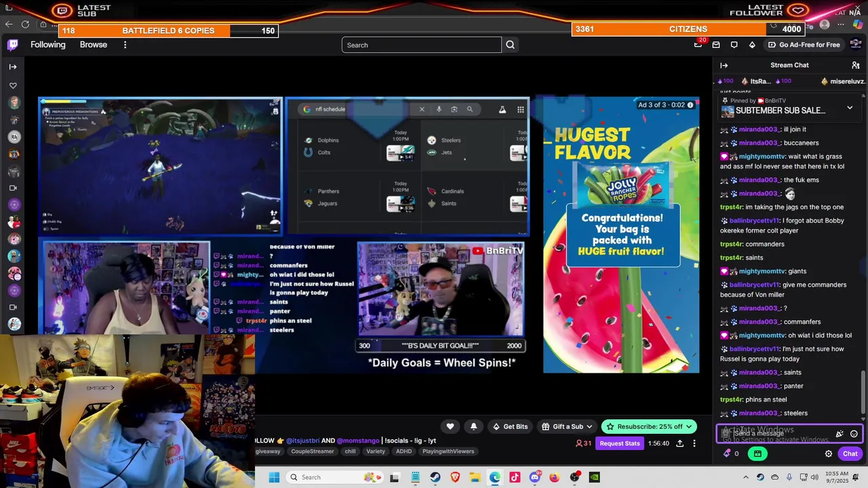868x488 pixels.
Task: Select the ADHD tag
Action: tap(403, 451)
